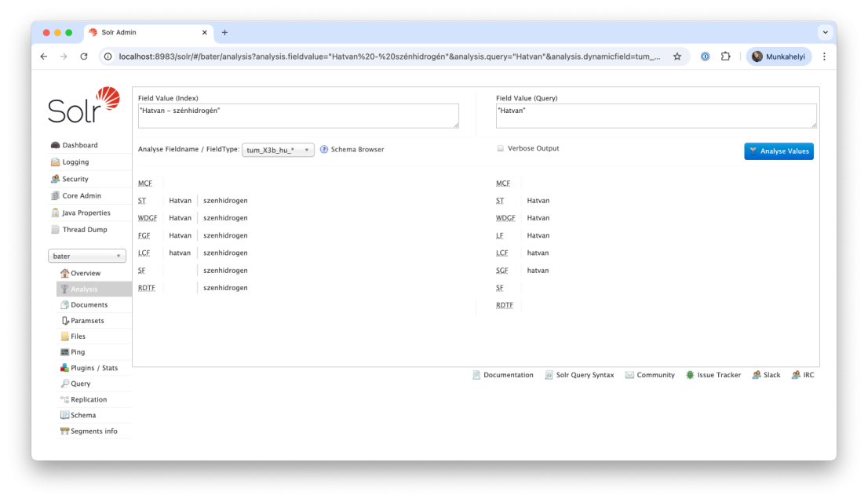
Task: Click inside the Field Value (Index) text box
Action: point(298,116)
